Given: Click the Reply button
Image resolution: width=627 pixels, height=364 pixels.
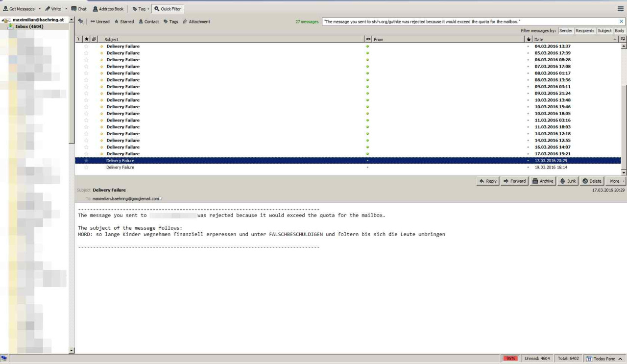Looking at the screenshot, I should [x=487, y=181].
